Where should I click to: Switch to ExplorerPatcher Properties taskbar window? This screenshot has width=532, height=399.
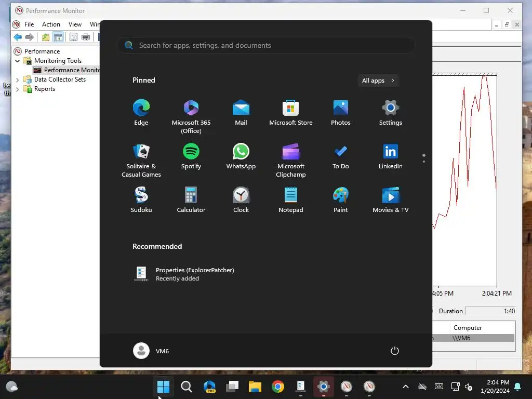[301, 387]
